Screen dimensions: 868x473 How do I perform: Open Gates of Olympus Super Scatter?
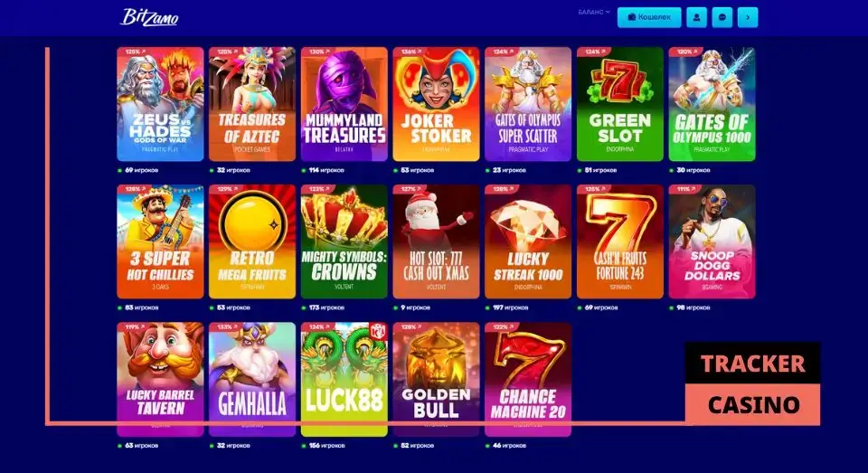tap(528, 104)
